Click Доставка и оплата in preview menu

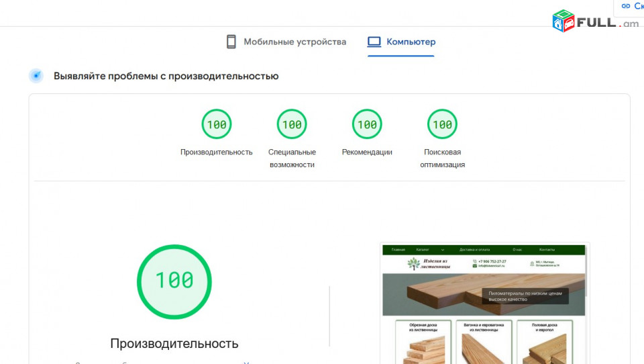[x=474, y=250]
